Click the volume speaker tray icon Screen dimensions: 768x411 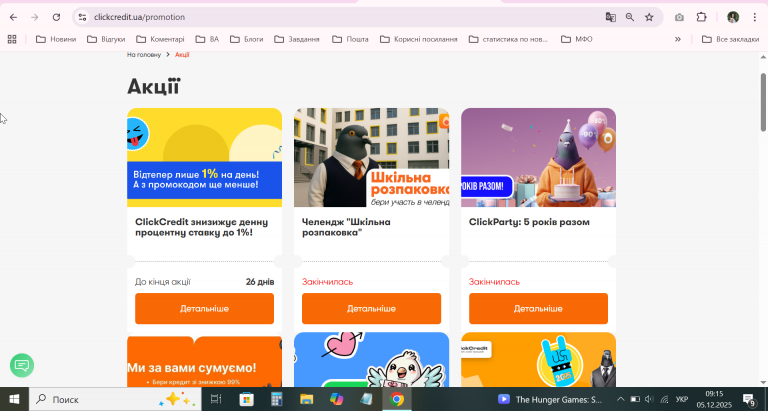[649, 399]
